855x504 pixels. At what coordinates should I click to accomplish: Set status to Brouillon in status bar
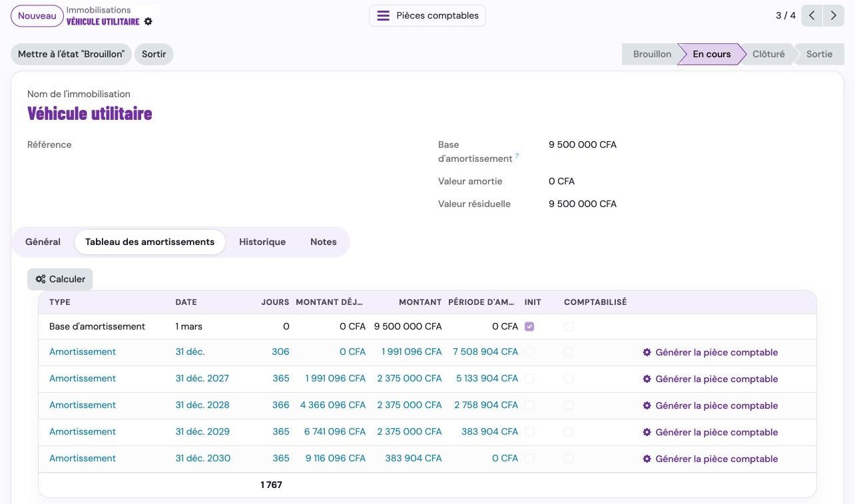point(652,54)
